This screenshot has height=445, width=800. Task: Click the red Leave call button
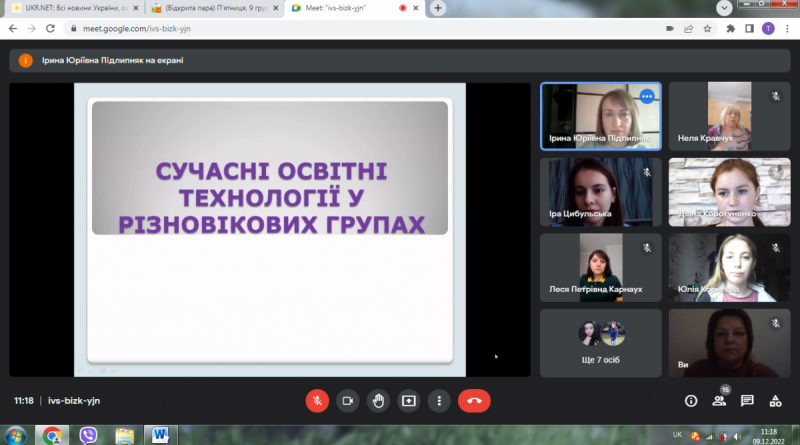pyautogui.click(x=474, y=401)
